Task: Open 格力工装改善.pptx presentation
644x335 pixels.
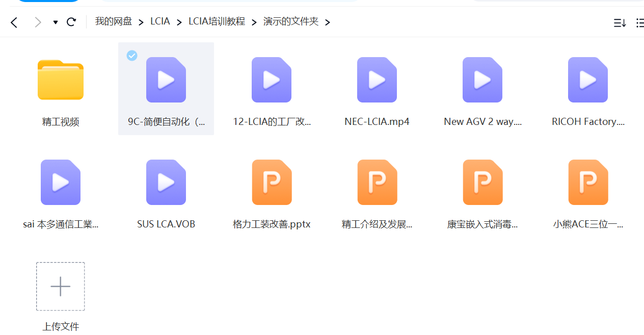Action: pos(272,183)
